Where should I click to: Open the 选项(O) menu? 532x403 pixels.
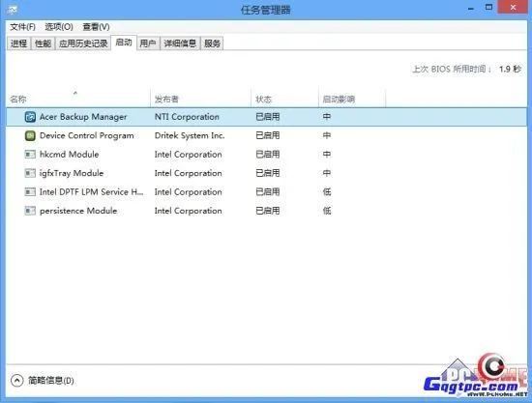pos(59,27)
